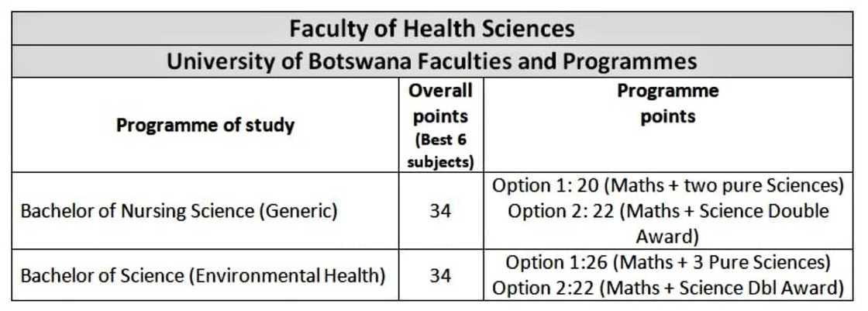The width and height of the screenshot is (868, 311).
Task: Click the Best 6 subjects note
Action: [440, 151]
